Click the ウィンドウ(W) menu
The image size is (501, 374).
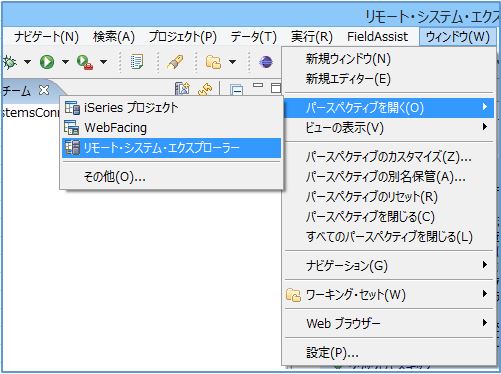(x=457, y=37)
